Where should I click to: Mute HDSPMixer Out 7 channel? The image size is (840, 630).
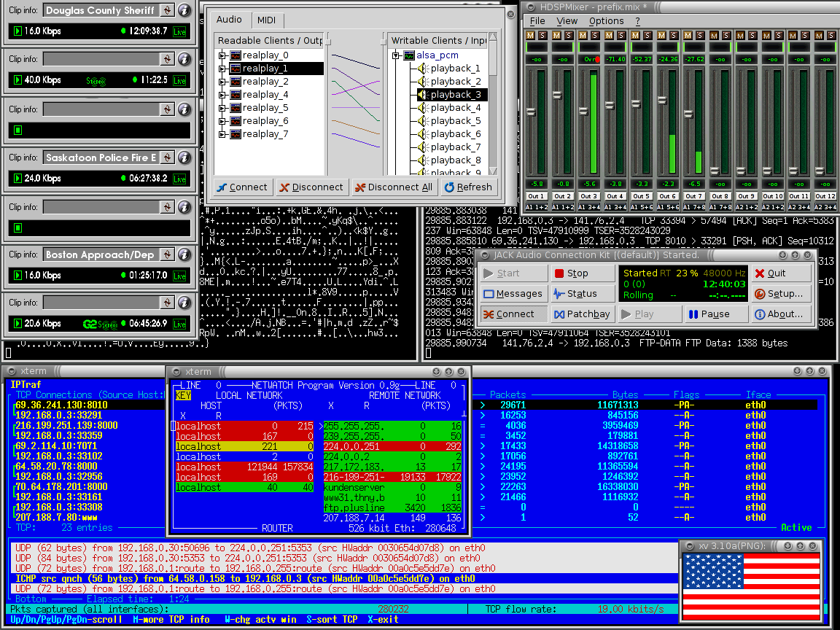688,35
